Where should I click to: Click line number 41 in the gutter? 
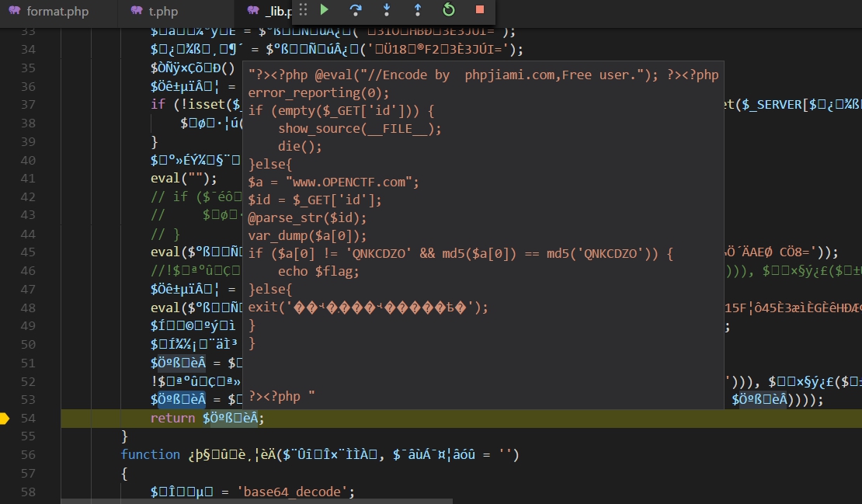pos(28,178)
